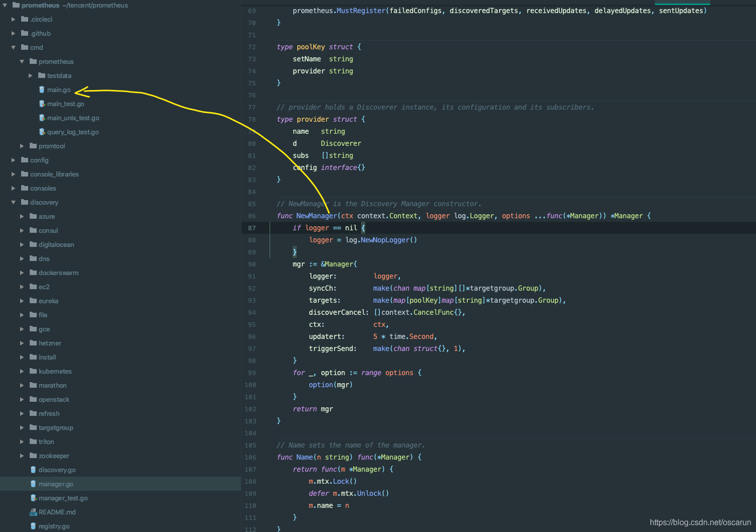Click the azure folder icon
This screenshot has height=532, width=756.
tap(33, 216)
